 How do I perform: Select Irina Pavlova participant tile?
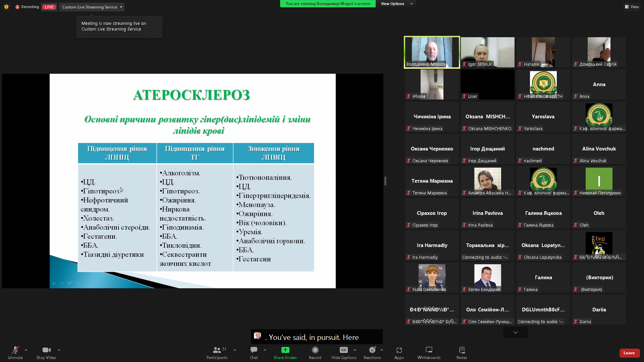(488, 213)
